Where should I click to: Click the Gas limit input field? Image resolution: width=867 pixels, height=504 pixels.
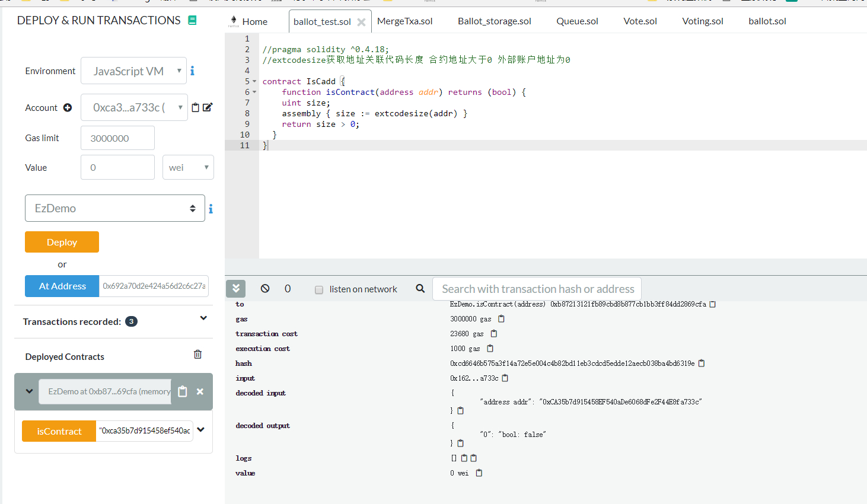(x=117, y=138)
